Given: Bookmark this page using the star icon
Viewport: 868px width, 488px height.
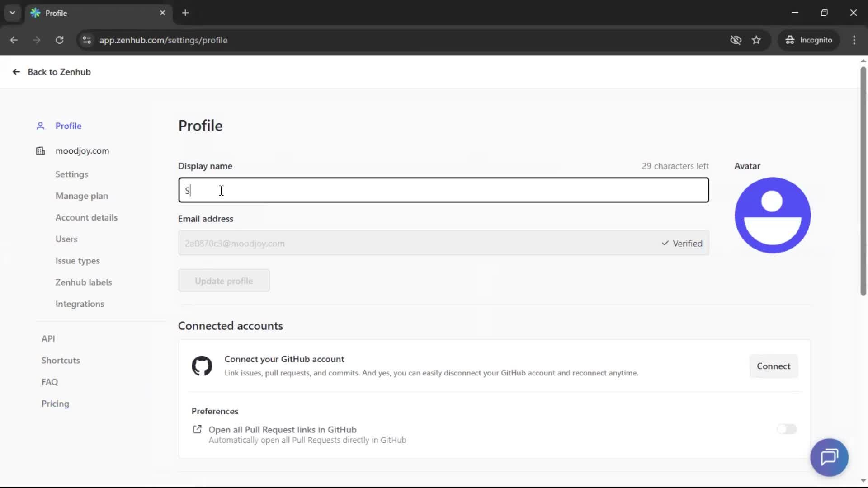Looking at the screenshot, I should point(756,40).
